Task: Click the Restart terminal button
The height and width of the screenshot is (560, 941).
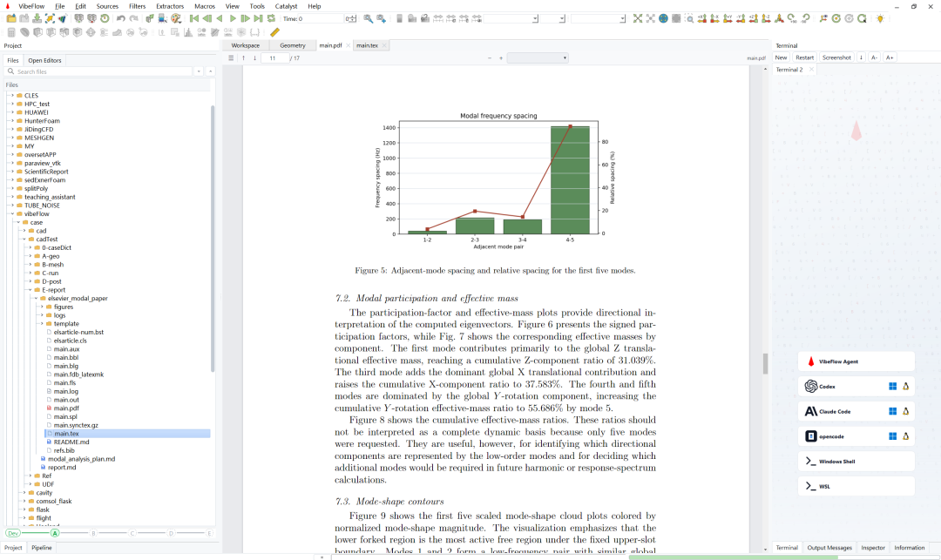Action: 804,57
